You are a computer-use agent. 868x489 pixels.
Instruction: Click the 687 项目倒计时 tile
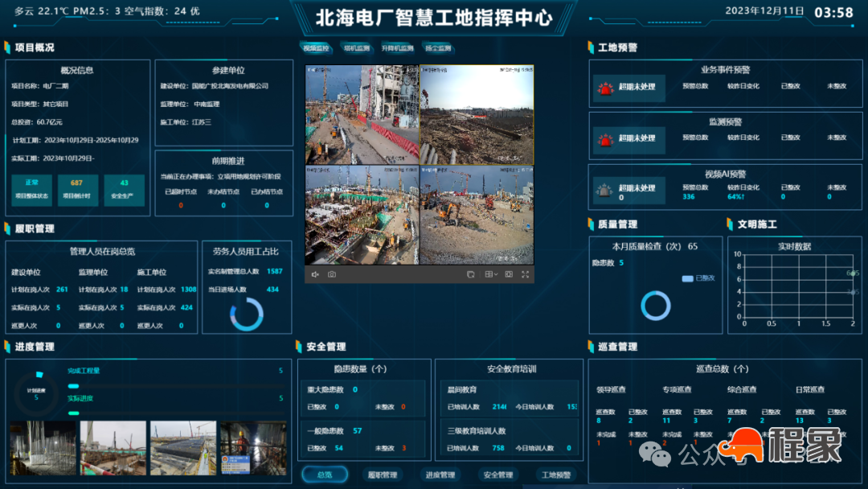tap(77, 189)
